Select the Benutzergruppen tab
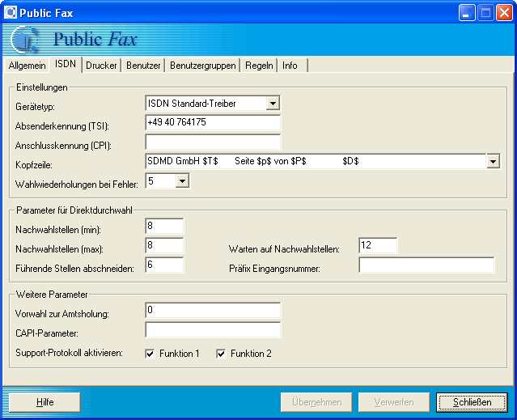The width and height of the screenshot is (517, 420). (203, 66)
